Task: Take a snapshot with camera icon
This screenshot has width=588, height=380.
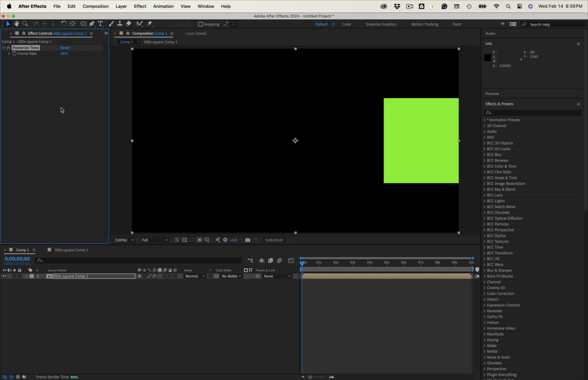Action: click(x=247, y=240)
